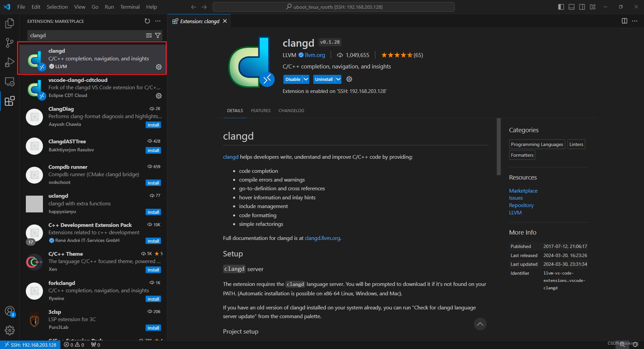Customize the editor layout
Viewport: 644px width, 349px height.
(593, 7)
